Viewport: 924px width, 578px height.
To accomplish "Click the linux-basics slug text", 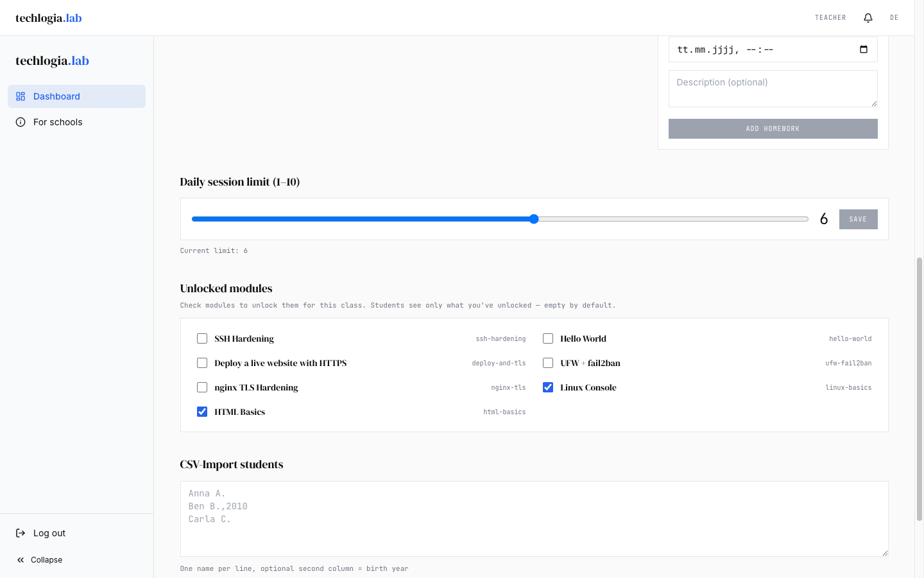I will [x=848, y=387].
